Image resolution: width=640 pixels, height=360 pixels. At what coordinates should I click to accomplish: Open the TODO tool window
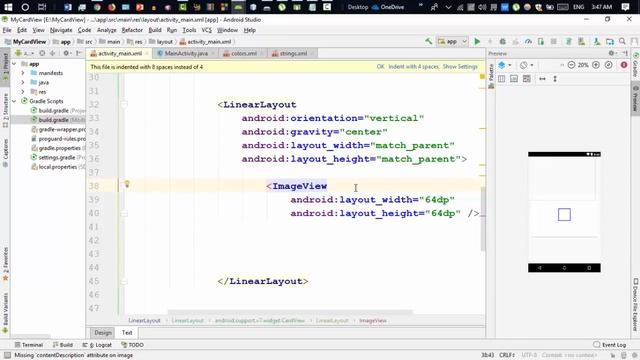[132, 345]
